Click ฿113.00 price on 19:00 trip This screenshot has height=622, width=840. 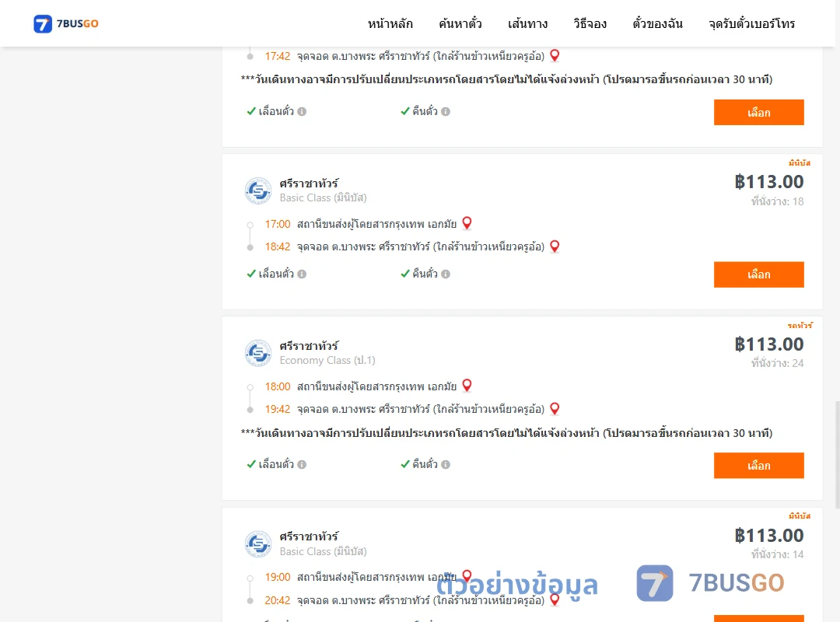pos(769,536)
